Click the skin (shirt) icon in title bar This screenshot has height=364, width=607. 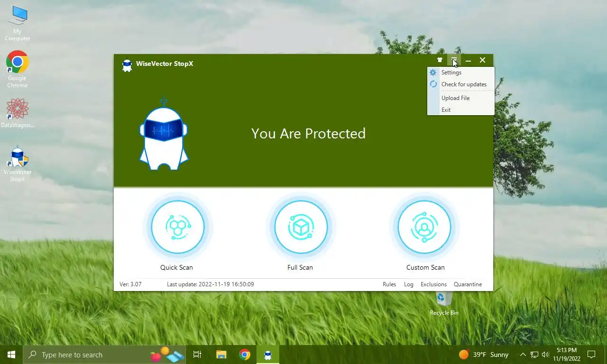pyautogui.click(x=440, y=60)
